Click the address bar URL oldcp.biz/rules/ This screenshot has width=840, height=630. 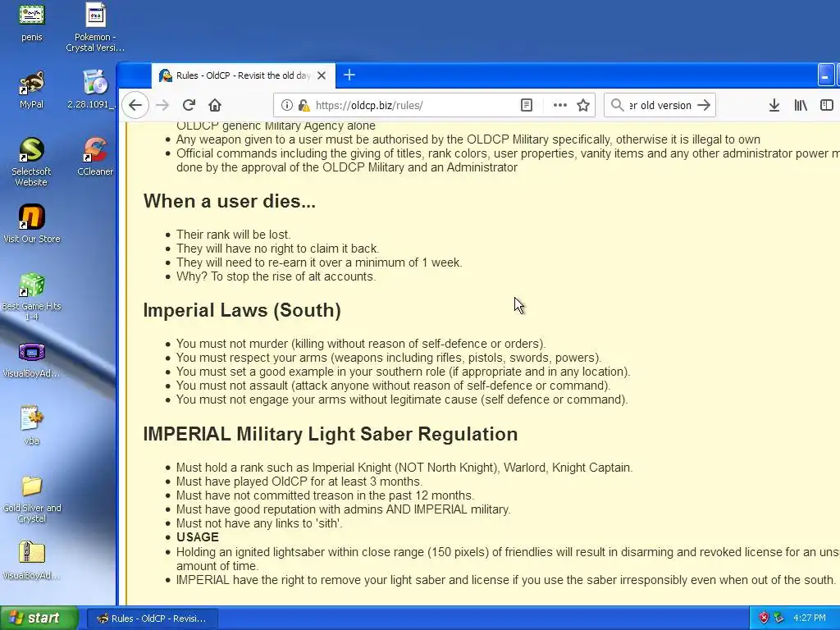369,105
